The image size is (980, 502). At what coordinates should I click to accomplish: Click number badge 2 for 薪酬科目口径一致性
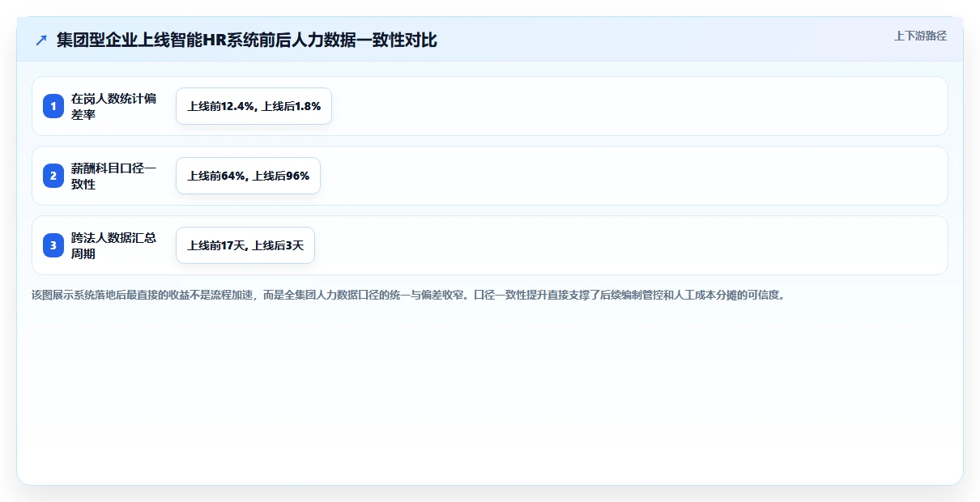pyautogui.click(x=53, y=176)
